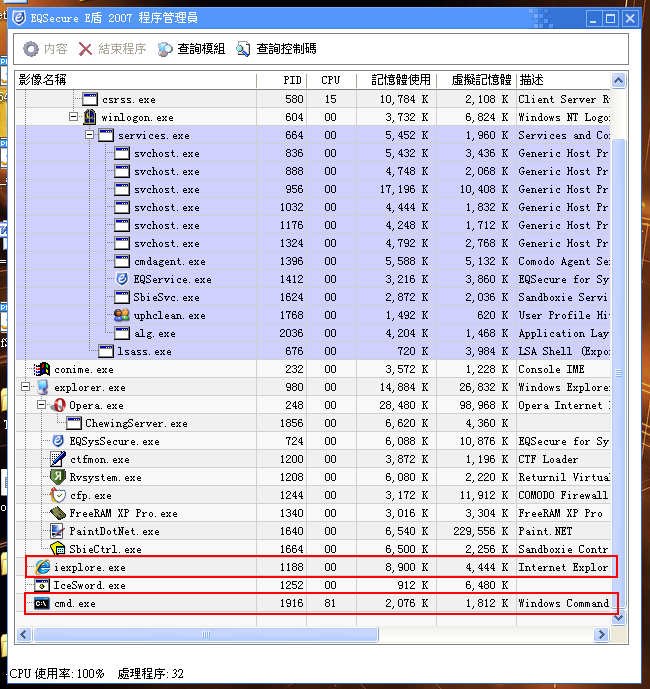The width and height of the screenshot is (650, 689).
Task: Select the iexplore.exe Internet Explorer icon
Action: pyautogui.click(x=43, y=567)
